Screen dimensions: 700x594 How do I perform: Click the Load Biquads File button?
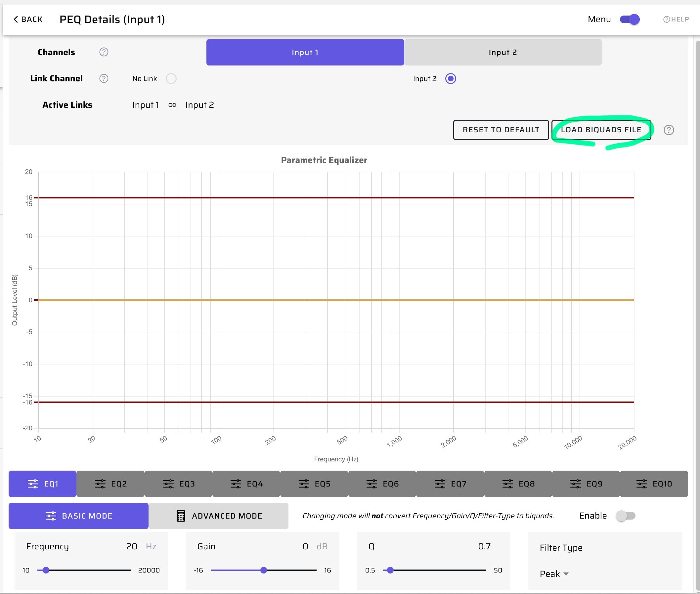(x=601, y=130)
